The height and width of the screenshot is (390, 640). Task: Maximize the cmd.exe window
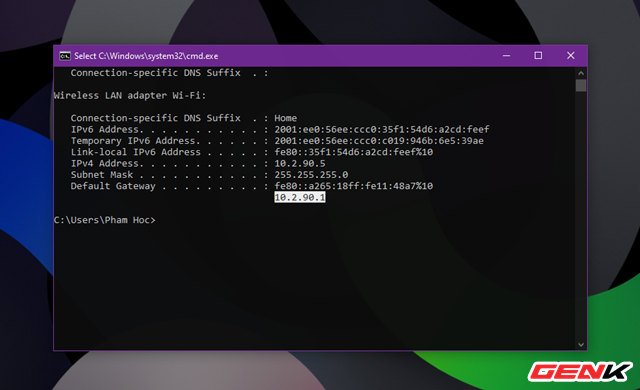click(x=538, y=56)
